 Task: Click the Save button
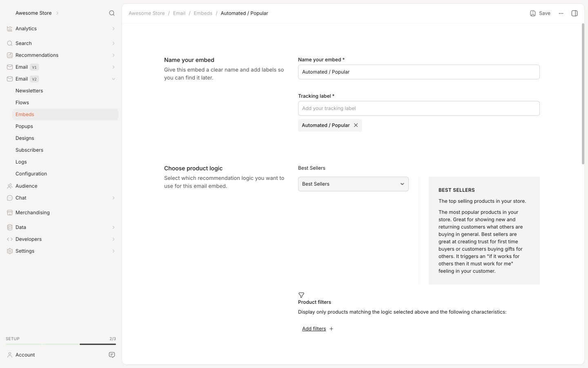click(540, 13)
